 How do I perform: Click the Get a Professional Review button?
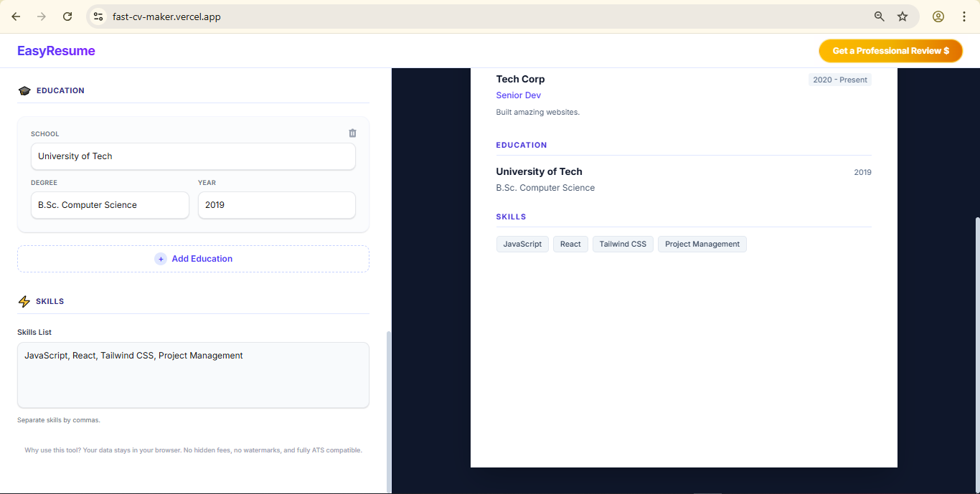tap(890, 50)
